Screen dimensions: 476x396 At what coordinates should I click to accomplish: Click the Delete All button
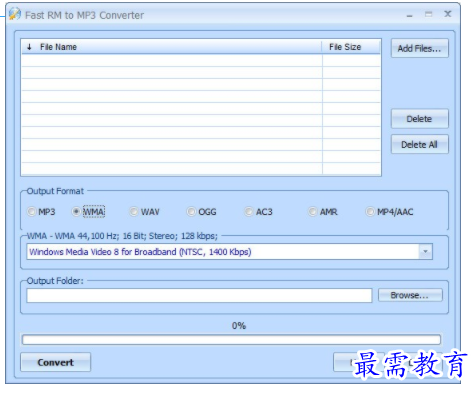pyautogui.click(x=420, y=144)
